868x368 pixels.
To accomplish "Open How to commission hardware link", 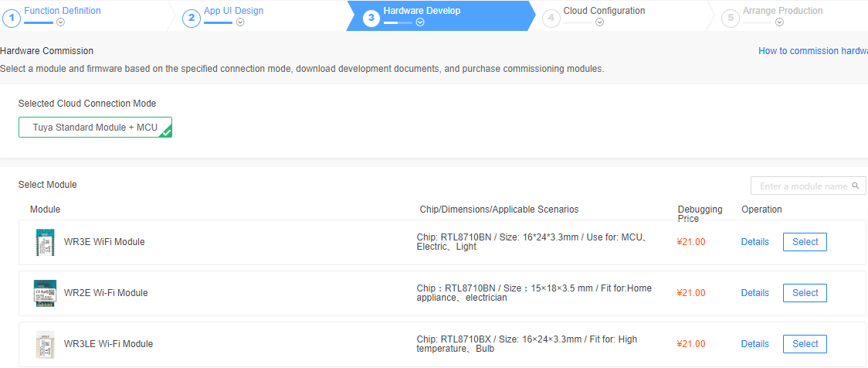I will (812, 51).
